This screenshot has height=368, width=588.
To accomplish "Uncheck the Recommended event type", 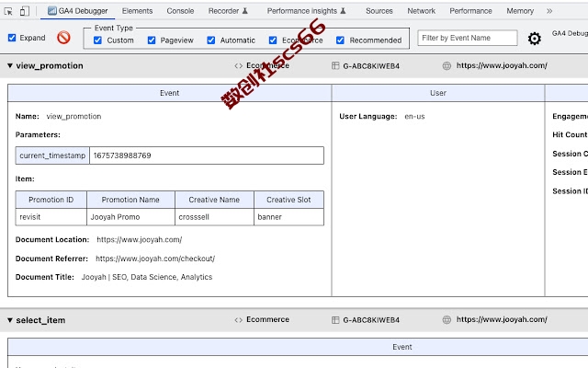I will (340, 40).
